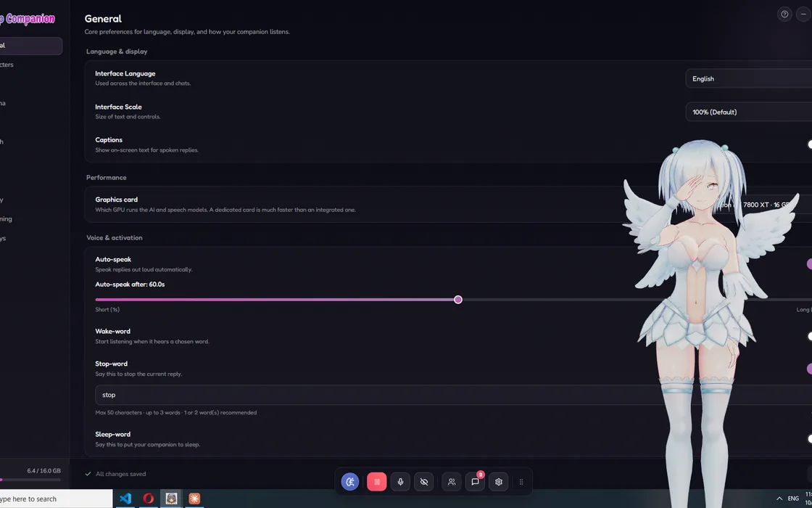Viewport: 812px width, 508px height.
Task: Click the toolbar drag handle dots
Action: click(x=521, y=482)
